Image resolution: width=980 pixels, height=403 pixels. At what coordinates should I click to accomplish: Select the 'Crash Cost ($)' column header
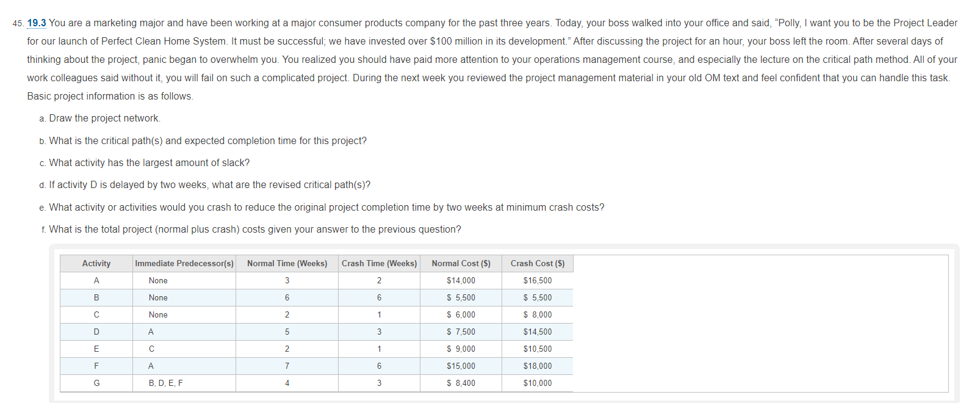coord(538,264)
